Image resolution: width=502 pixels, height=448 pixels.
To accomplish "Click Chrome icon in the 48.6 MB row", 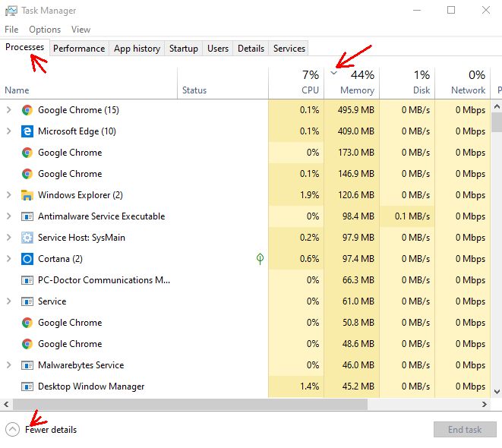I will (x=27, y=344).
